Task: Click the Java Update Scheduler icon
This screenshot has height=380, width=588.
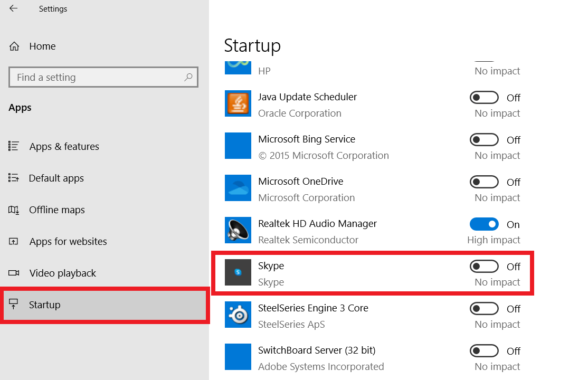Action: point(238,103)
